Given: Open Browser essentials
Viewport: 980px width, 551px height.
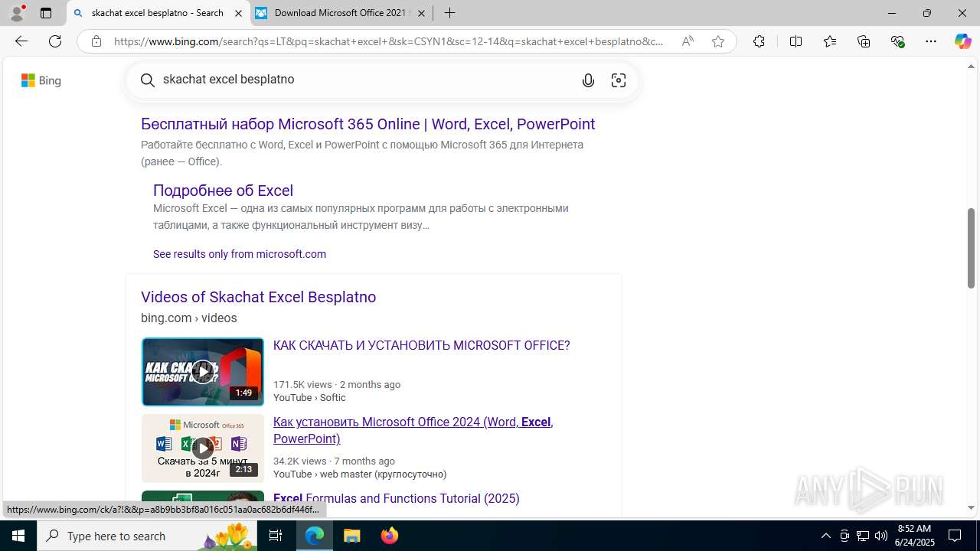Looking at the screenshot, I should pyautogui.click(x=897, y=41).
